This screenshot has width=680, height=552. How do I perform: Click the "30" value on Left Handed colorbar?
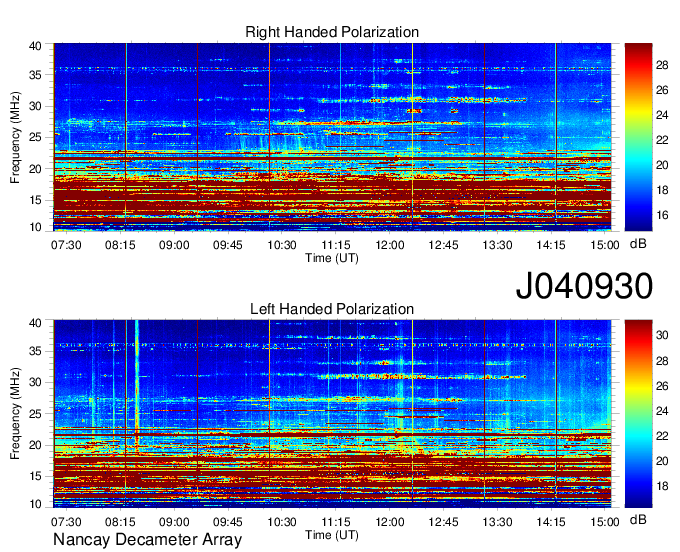click(x=662, y=335)
